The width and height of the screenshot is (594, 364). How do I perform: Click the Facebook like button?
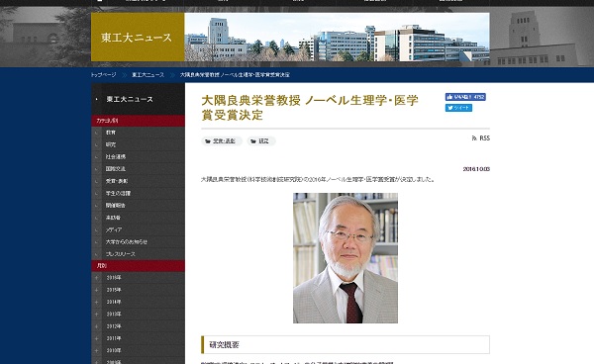(465, 97)
